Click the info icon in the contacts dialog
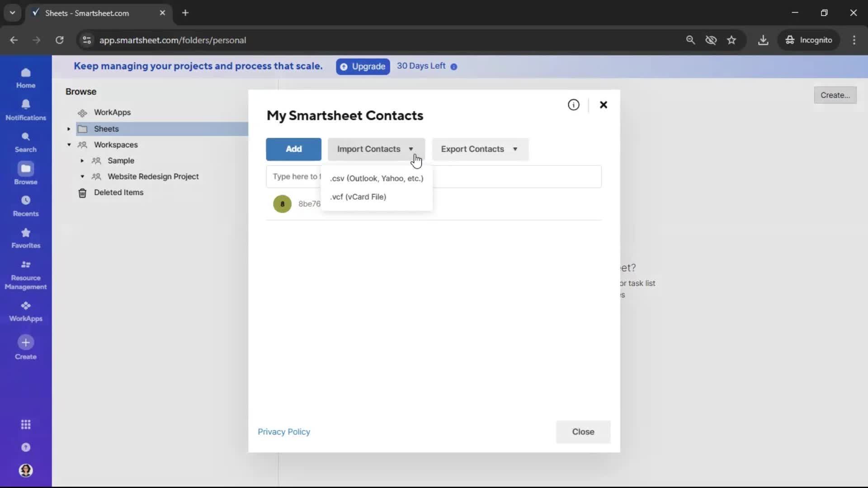This screenshot has width=868, height=488. click(x=573, y=105)
